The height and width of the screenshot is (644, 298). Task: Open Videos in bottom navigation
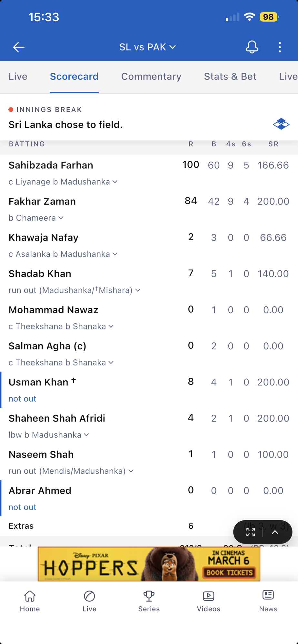(209, 601)
